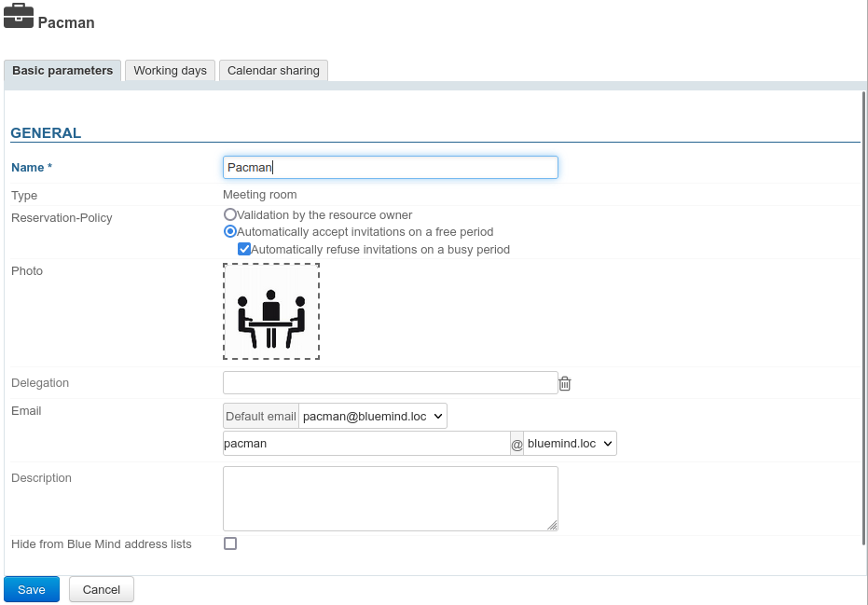Switch to the Basic parameters tab
This screenshot has height=605, width=868.
coord(62,71)
